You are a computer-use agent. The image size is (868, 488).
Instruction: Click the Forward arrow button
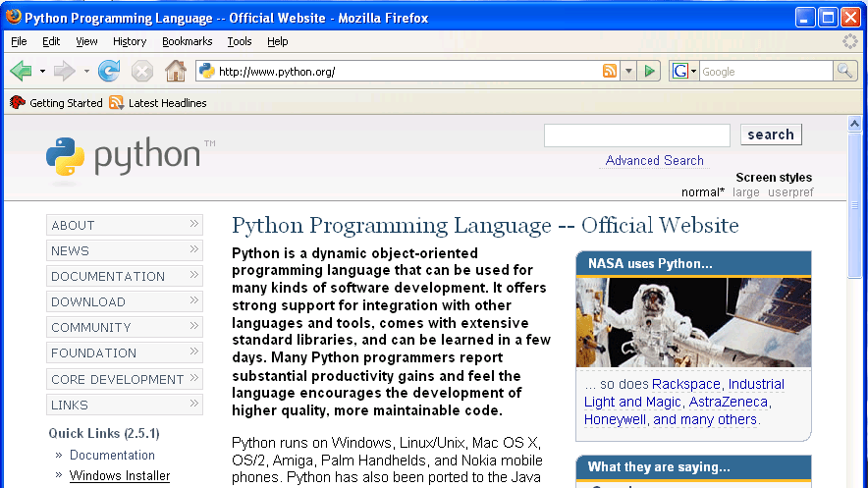64,72
